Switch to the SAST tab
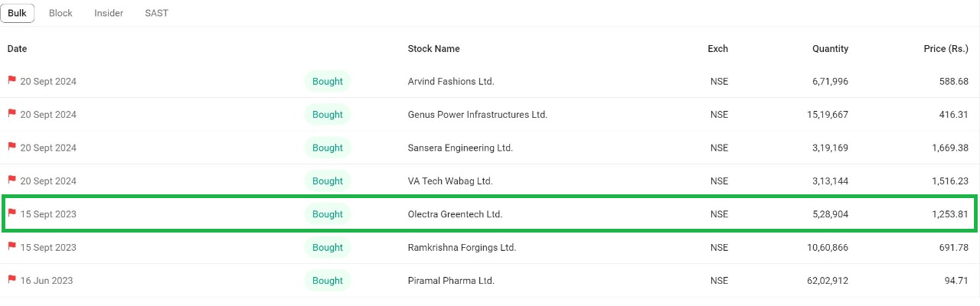This screenshot has height=306, width=980. pos(156,13)
